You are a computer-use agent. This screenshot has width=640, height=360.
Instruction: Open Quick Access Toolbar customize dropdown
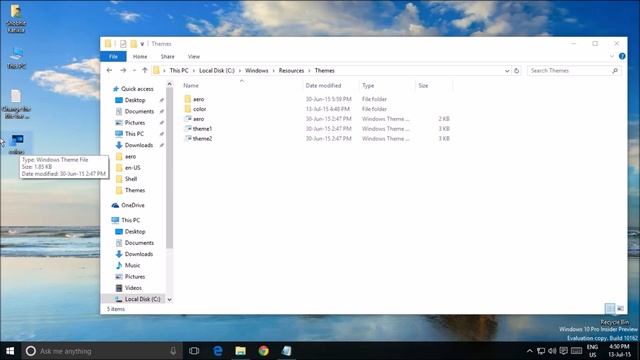[x=142, y=44]
